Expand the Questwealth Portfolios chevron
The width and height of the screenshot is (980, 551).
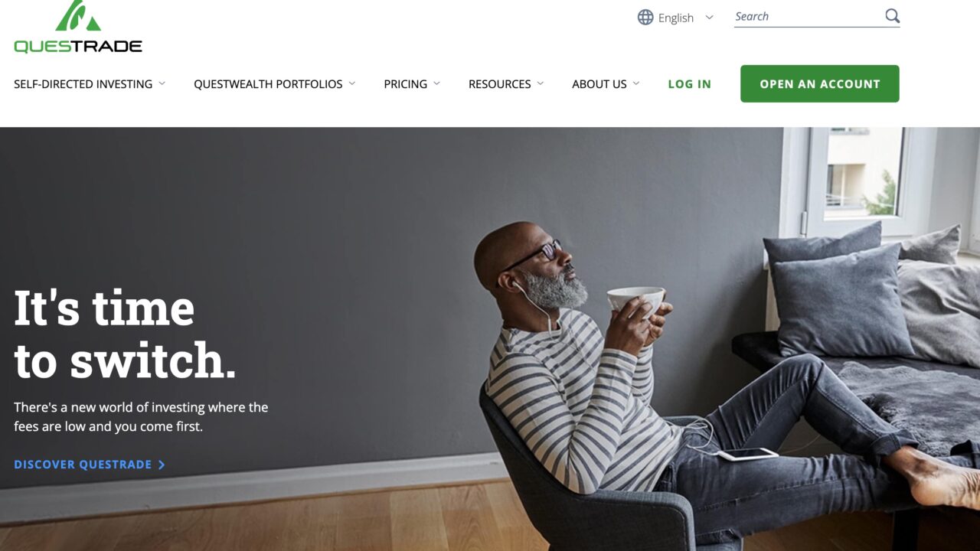[352, 83]
